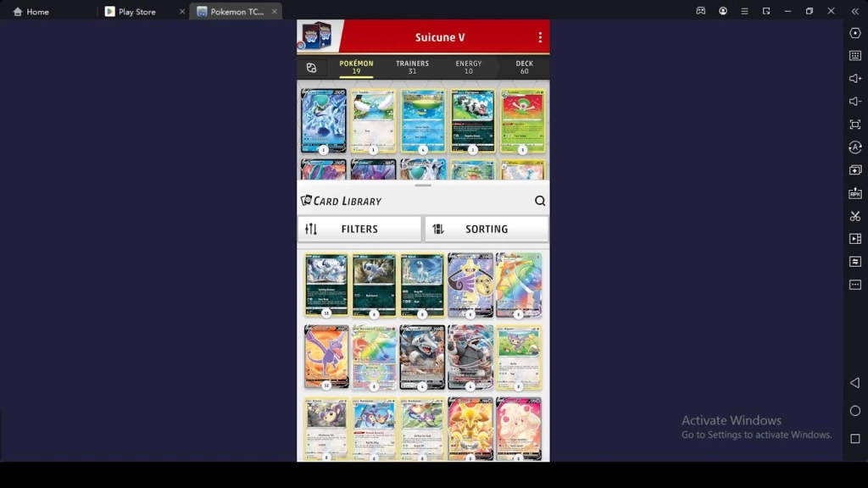Click the More options (...) sidebar icon
Image resolution: width=868 pixels, height=488 pixels.
[x=855, y=286]
